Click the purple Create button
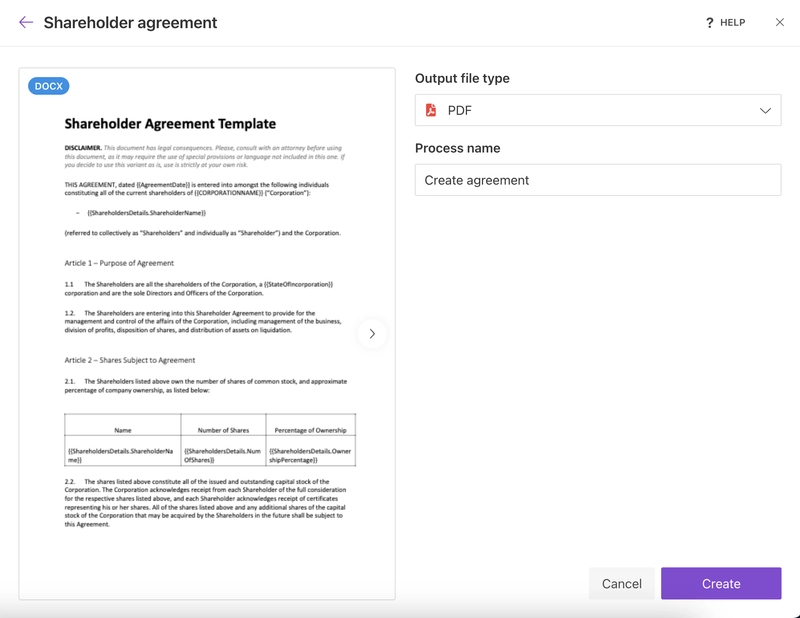 [x=720, y=584]
